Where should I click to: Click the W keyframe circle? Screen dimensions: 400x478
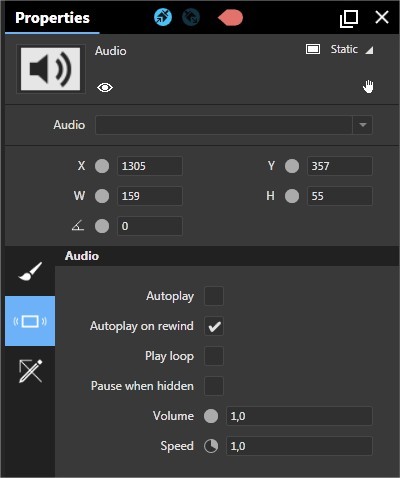click(x=102, y=196)
